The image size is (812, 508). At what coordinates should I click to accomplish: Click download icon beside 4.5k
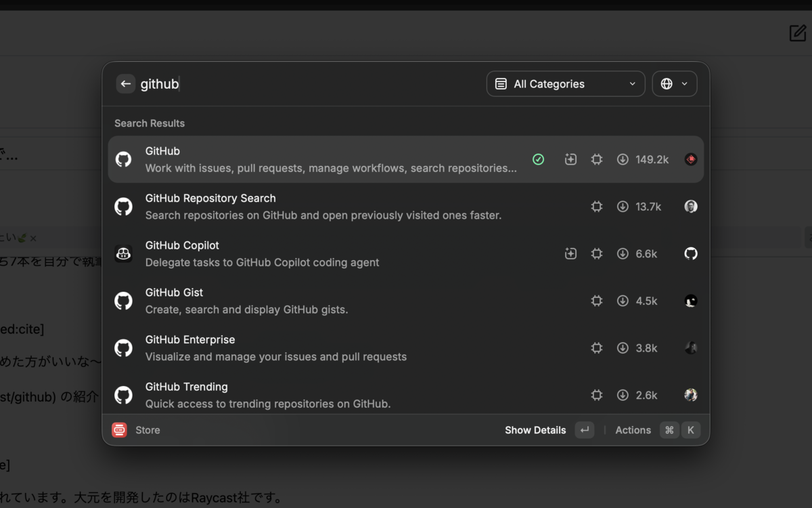click(x=623, y=301)
